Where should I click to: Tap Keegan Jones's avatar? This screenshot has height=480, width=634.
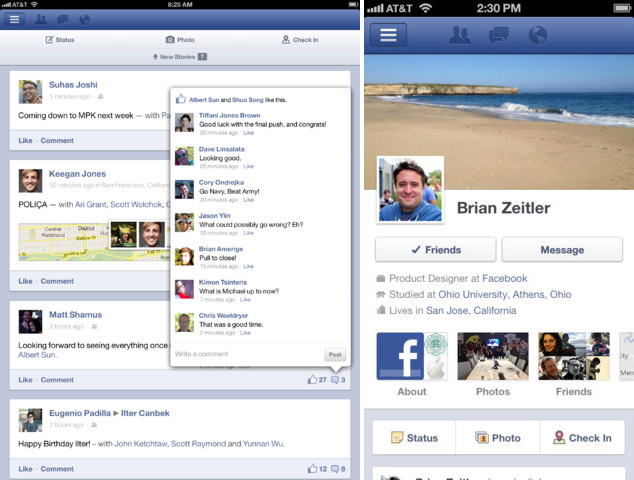(x=30, y=181)
